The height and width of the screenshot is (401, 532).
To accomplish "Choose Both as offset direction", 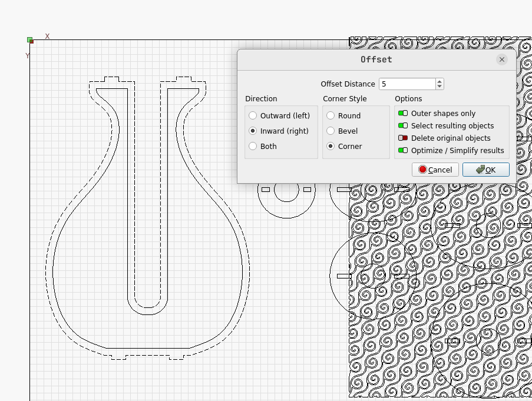I will click(x=253, y=147).
